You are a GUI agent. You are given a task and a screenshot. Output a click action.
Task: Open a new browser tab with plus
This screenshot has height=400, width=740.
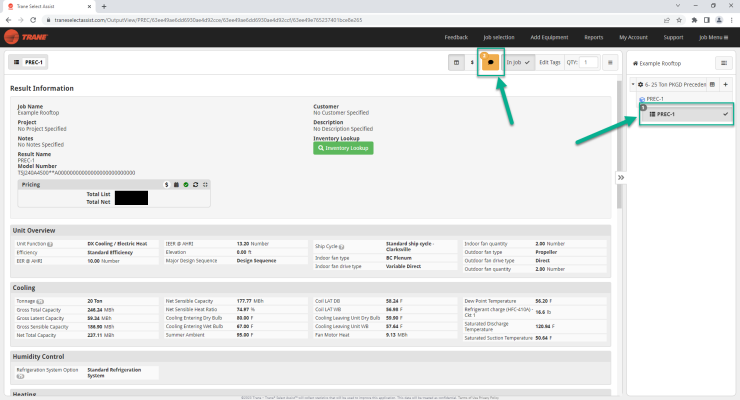(x=104, y=6)
